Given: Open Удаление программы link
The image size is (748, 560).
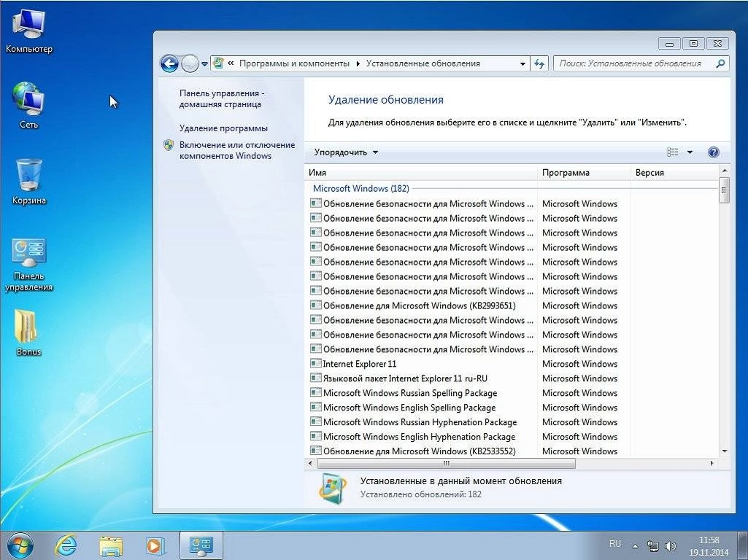Looking at the screenshot, I should 223,128.
